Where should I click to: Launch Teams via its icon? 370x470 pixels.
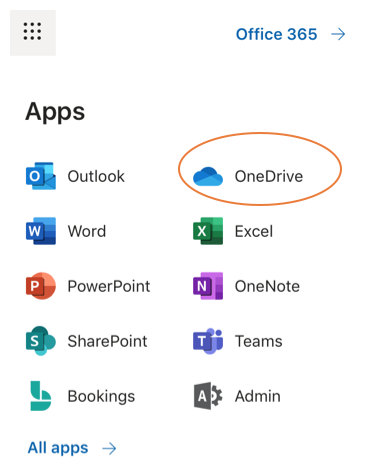(x=208, y=341)
